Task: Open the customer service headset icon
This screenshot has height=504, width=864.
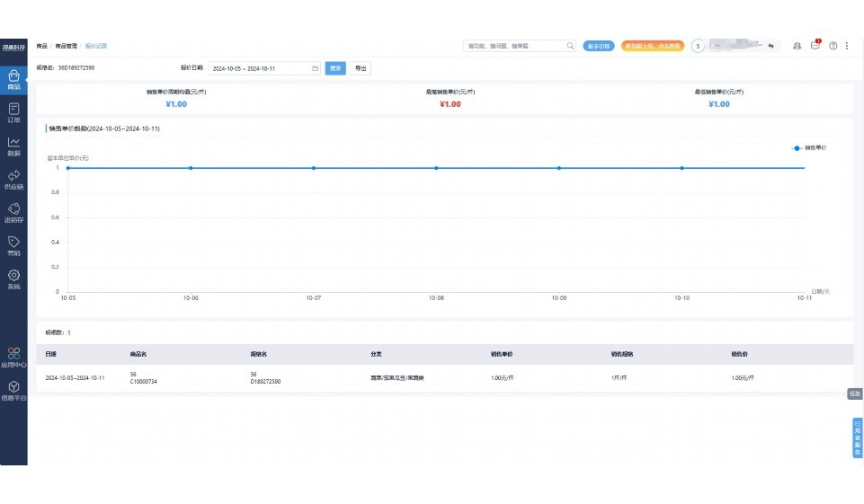Action: [797, 46]
